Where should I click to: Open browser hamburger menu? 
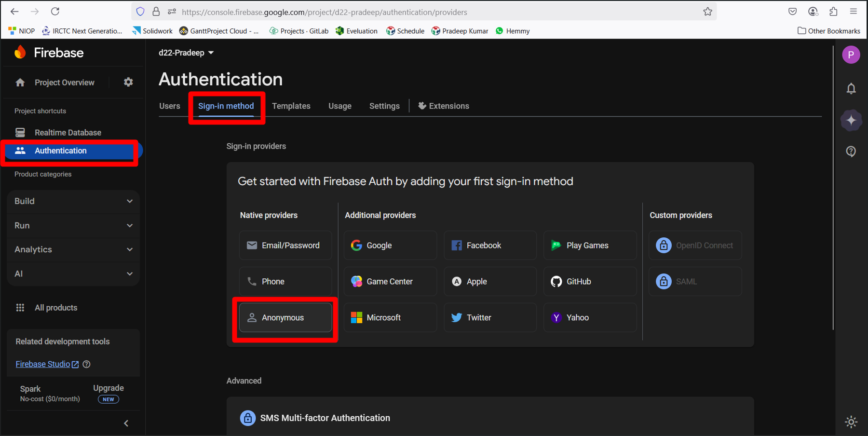coord(854,12)
